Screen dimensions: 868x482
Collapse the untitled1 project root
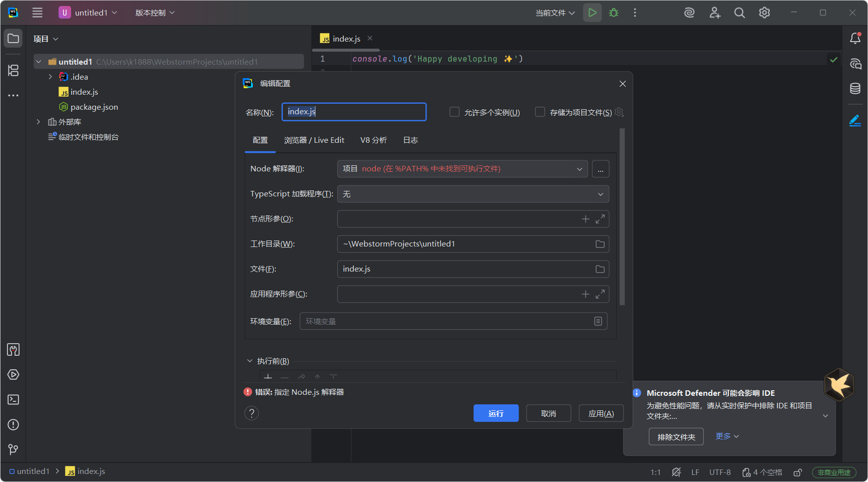(x=38, y=62)
